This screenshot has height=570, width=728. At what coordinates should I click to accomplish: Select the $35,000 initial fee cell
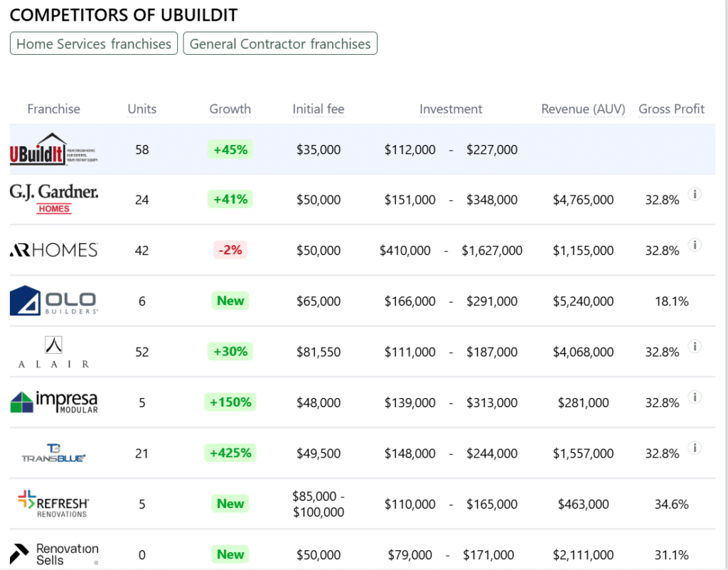point(318,149)
